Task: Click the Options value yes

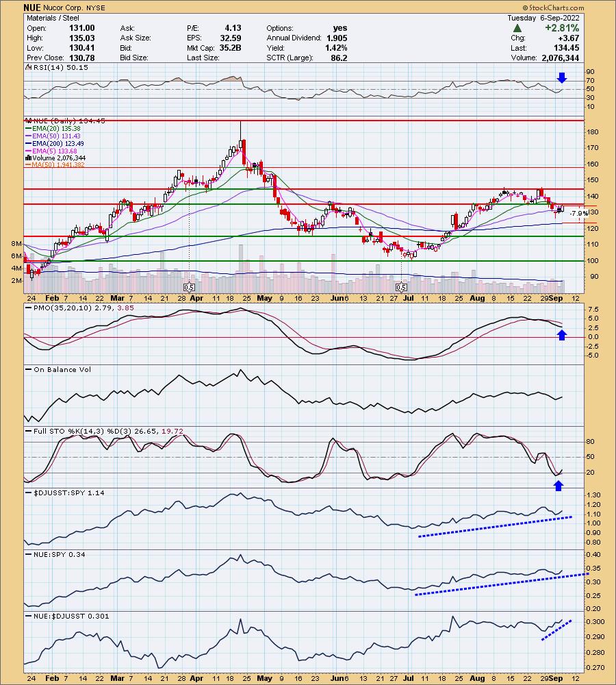Action: point(340,28)
